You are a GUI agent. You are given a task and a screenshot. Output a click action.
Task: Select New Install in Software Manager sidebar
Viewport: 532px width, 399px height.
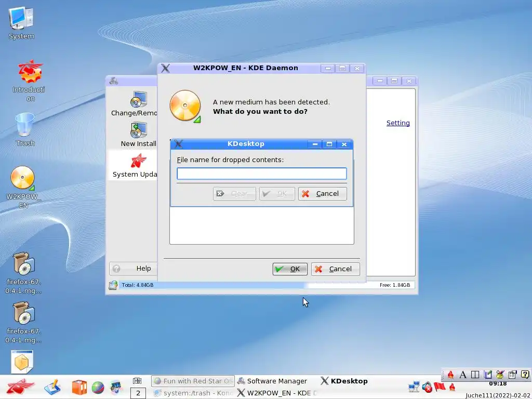point(138,135)
